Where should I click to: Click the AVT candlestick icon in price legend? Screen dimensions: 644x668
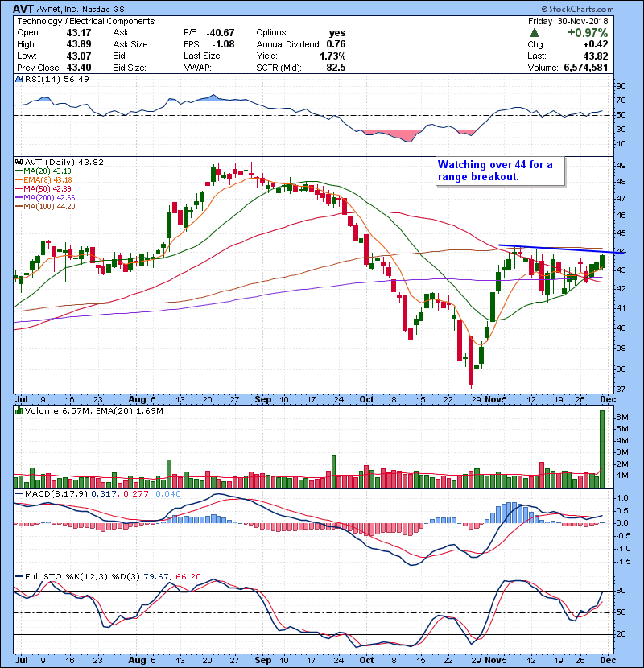click(x=19, y=162)
